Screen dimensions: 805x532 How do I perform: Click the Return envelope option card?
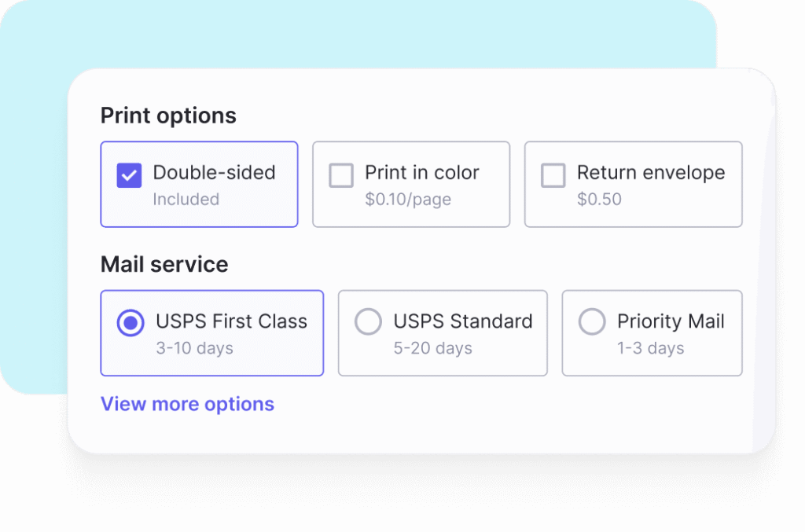tap(633, 184)
